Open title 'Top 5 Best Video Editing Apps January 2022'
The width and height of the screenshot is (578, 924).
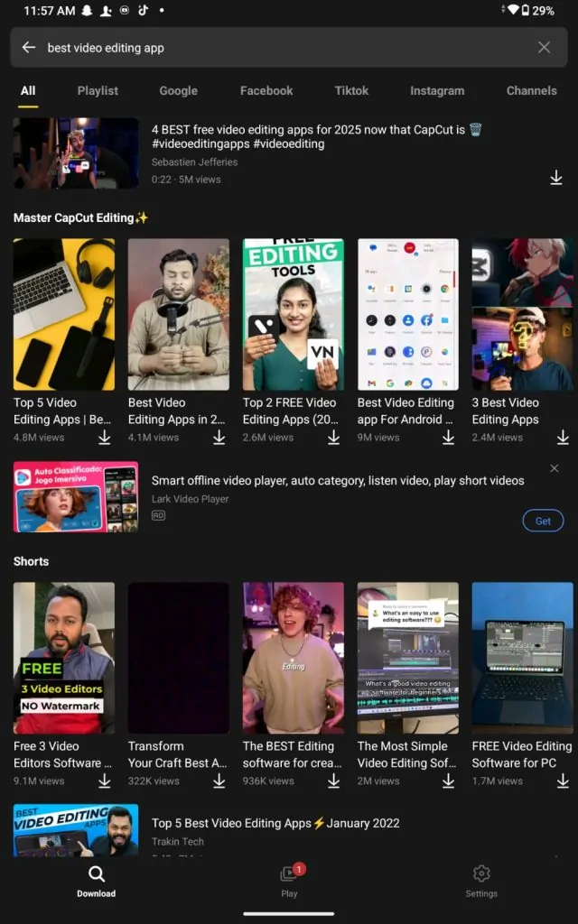click(x=275, y=823)
